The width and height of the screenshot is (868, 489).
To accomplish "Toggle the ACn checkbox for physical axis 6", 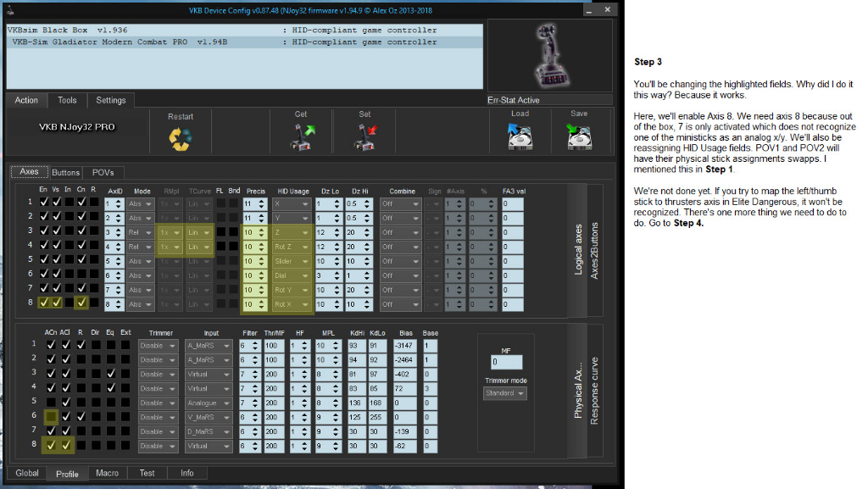I will [51, 417].
